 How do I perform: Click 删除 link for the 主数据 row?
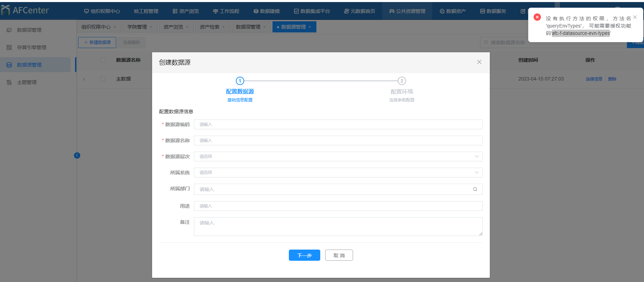point(612,79)
